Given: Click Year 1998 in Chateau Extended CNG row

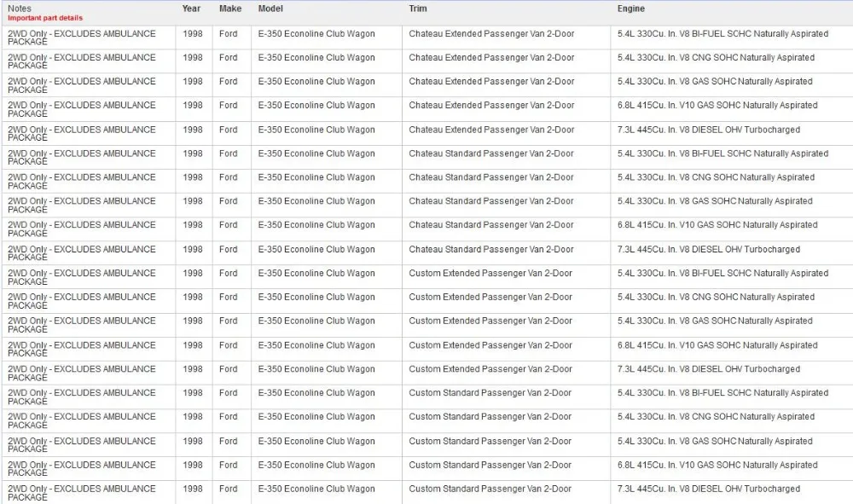Looking at the screenshot, I should click(x=193, y=58).
